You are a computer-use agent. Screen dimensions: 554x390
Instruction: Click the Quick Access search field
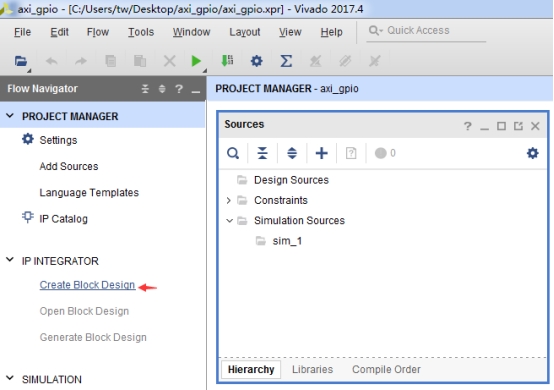pos(426,31)
